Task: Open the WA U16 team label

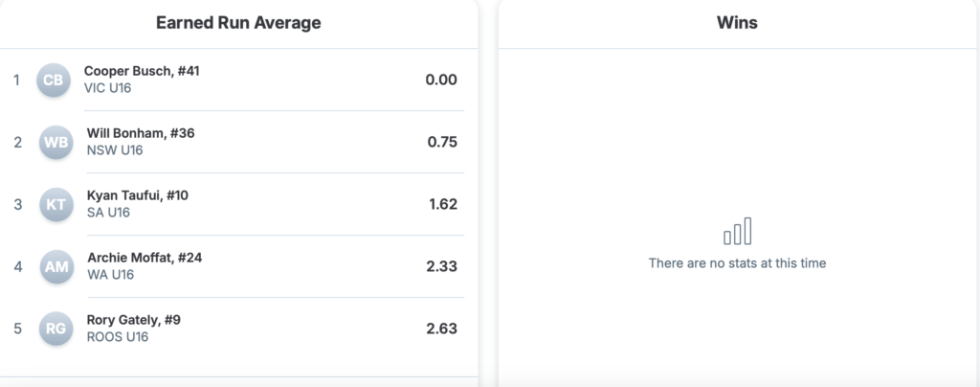Action: tap(110, 275)
